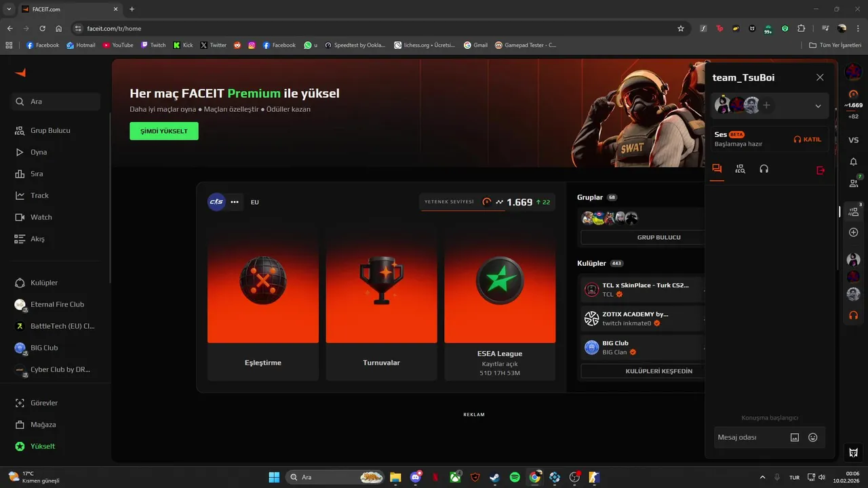Screen dimensions: 868x488
Task: Show hidden system tray icons
Action: click(x=762, y=477)
